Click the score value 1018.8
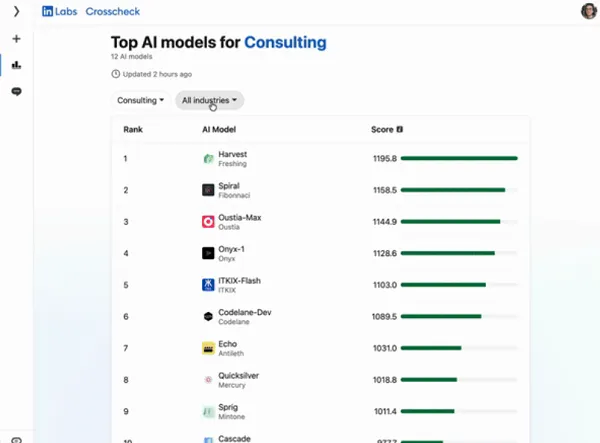 (x=385, y=380)
